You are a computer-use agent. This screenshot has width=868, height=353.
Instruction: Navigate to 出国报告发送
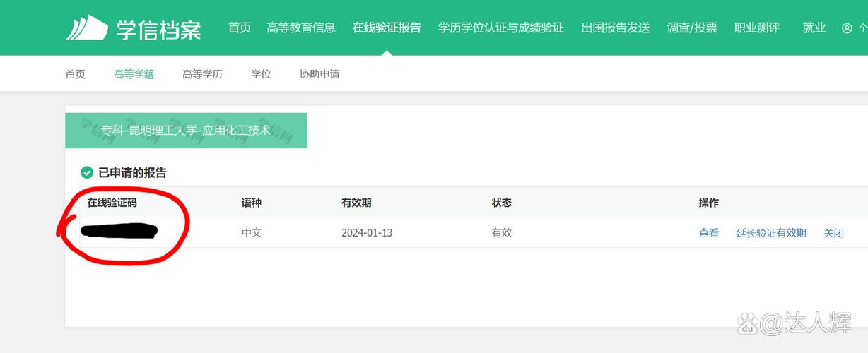click(x=616, y=28)
